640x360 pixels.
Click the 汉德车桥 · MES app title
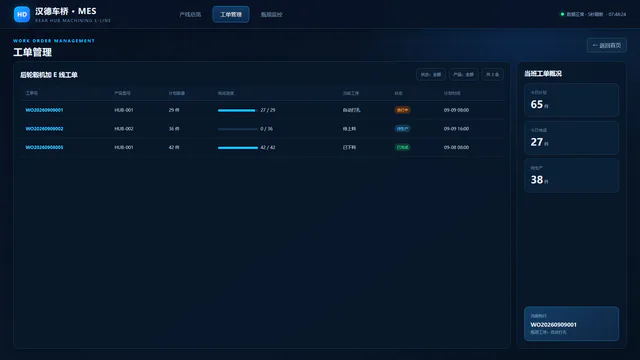(x=66, y=11)
